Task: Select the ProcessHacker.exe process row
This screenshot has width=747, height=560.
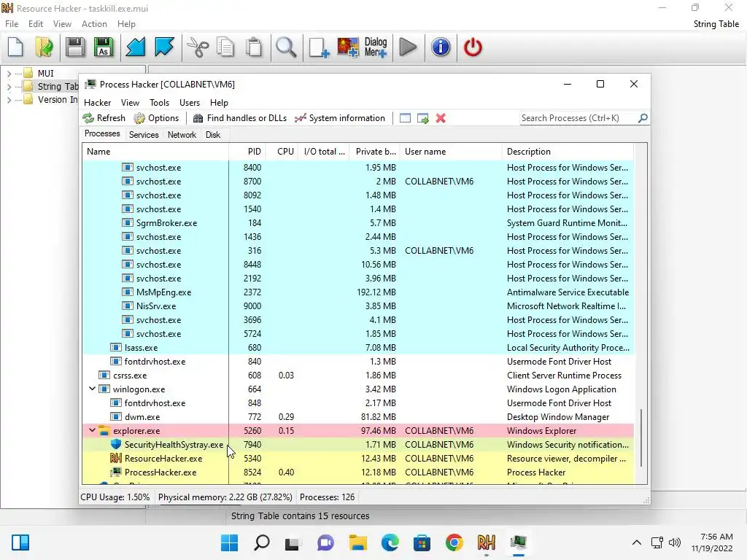Action: 357,472
